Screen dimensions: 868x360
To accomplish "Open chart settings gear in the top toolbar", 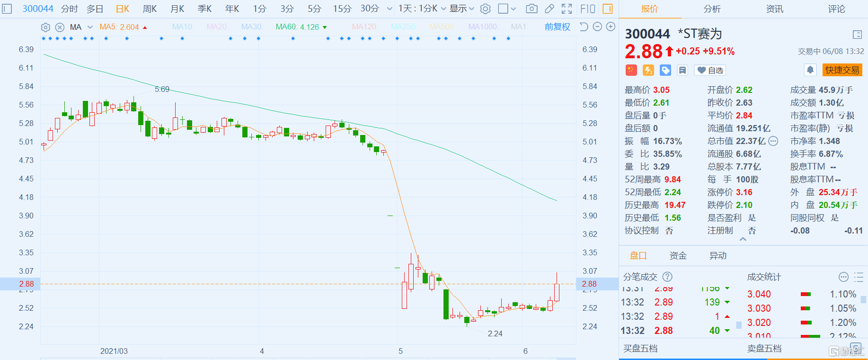I will 485,9.
